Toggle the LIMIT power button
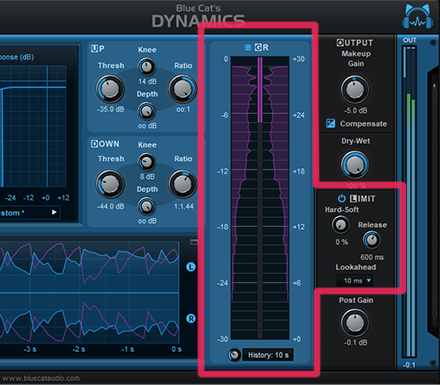Viewport: 440px width, 385px height. click(342, 199)
